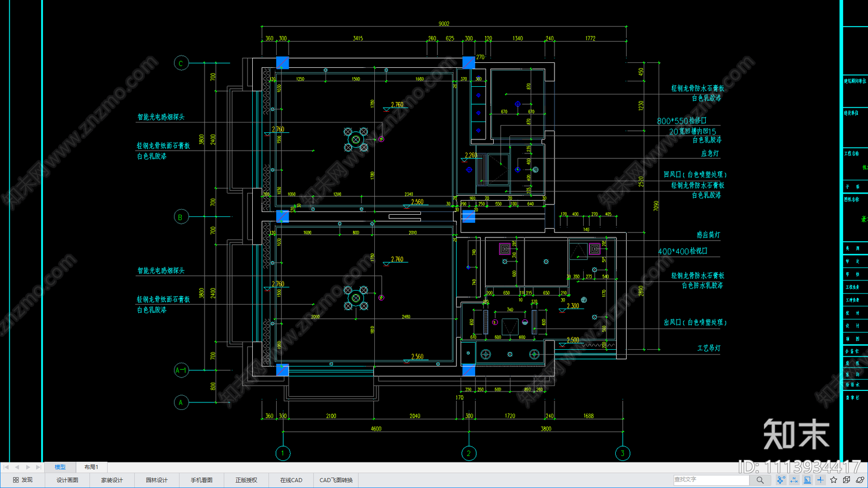The height and width of the screenshot is (488, 868).
Task: Click the 工艺吊灯 label
Action: pos(709,348)
